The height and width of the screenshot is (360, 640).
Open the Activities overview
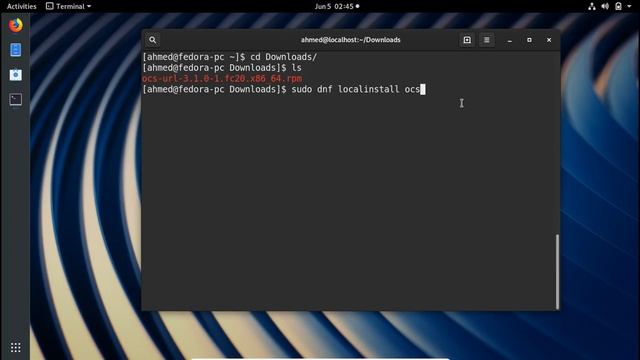[22, 6]
